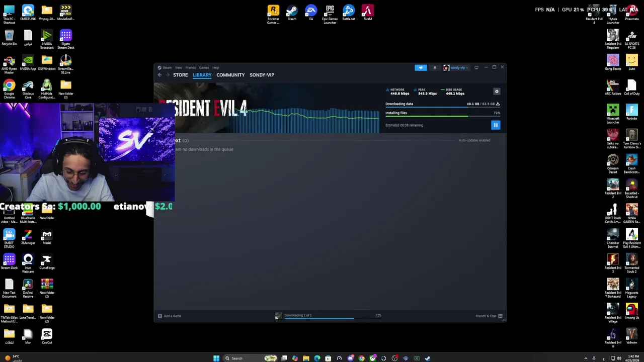Select the Battle.net desktop icon
Viewport: 644px width, 362px height.
tap(349, 14)
